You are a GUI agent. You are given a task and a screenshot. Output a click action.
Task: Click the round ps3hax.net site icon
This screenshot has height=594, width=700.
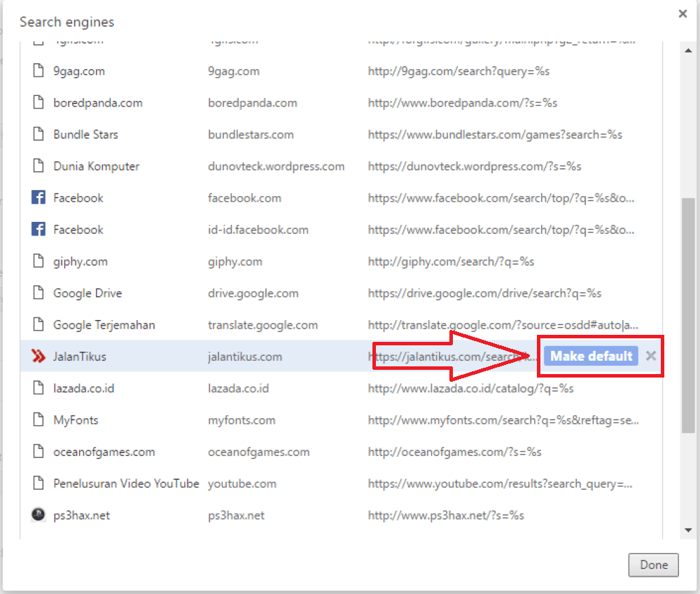point(38,515)
